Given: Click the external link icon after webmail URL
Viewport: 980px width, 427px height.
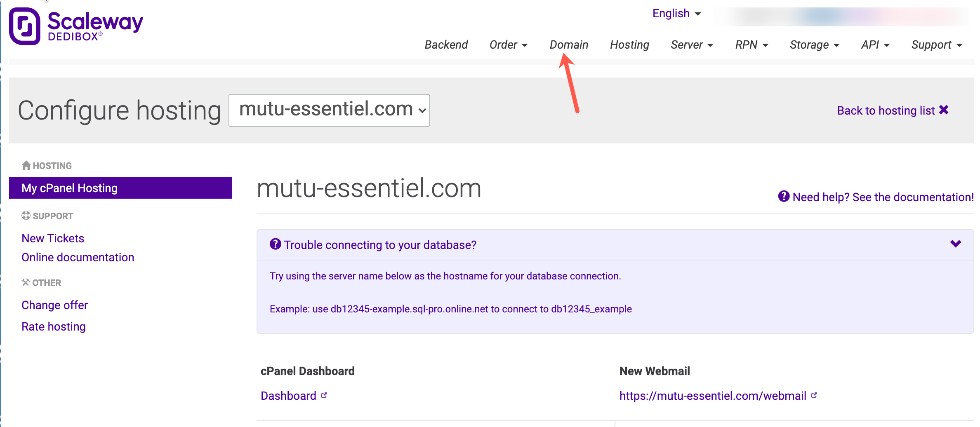Looking at the screenshot, I should [814, 395].
